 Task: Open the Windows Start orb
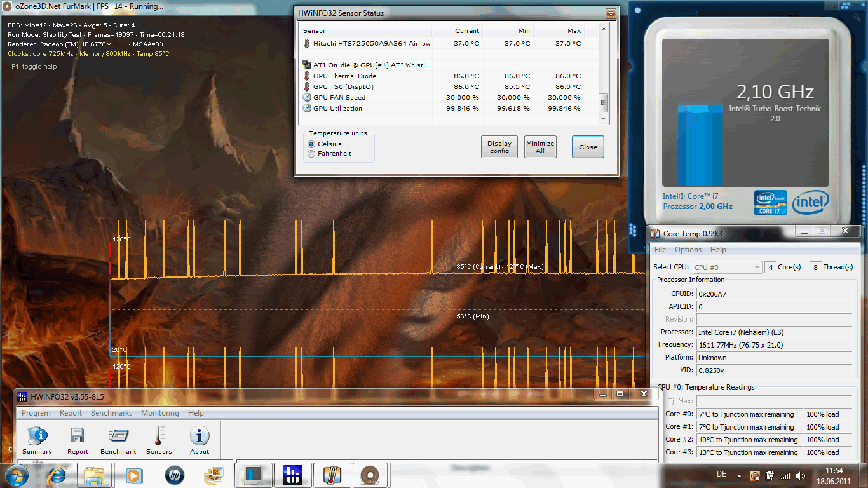(16, 475)
